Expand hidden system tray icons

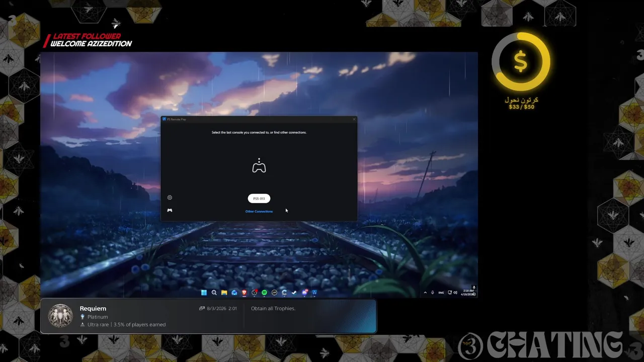425,293
